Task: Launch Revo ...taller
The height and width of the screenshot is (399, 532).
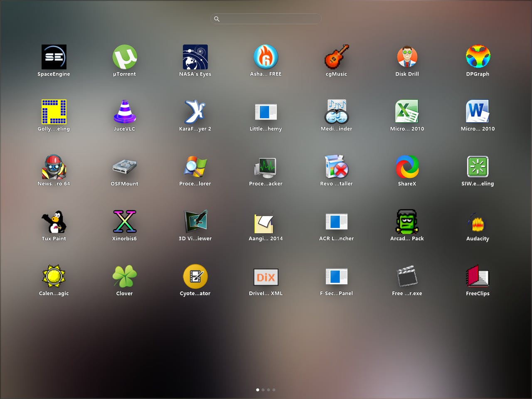Action: click(337, 167)
